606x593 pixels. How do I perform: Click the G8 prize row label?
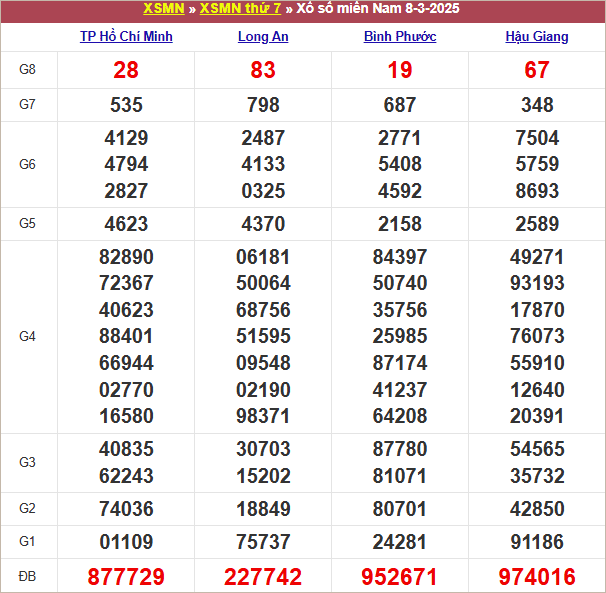[28, 70]
